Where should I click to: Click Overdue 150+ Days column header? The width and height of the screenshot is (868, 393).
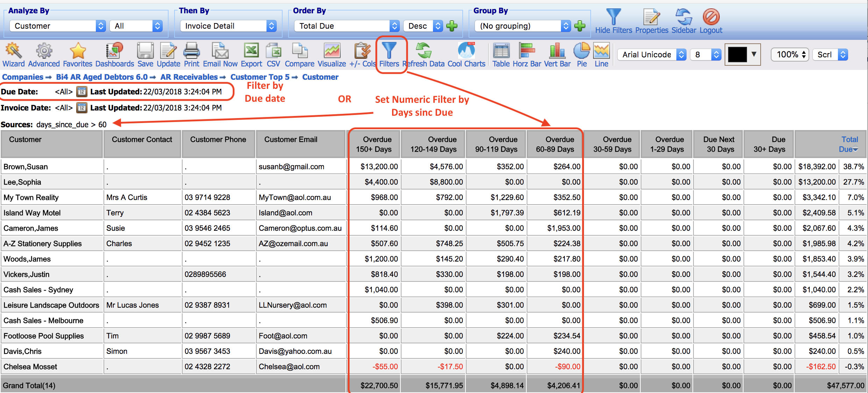(374, 144)
